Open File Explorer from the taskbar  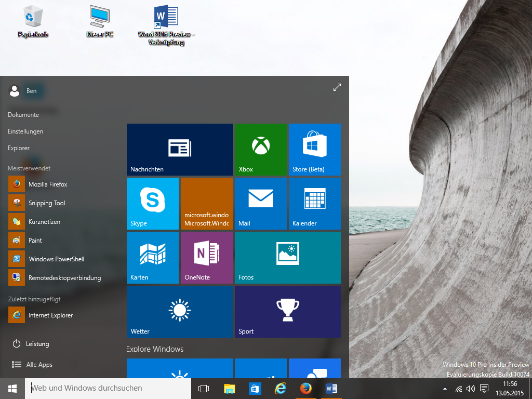(229, 389)
